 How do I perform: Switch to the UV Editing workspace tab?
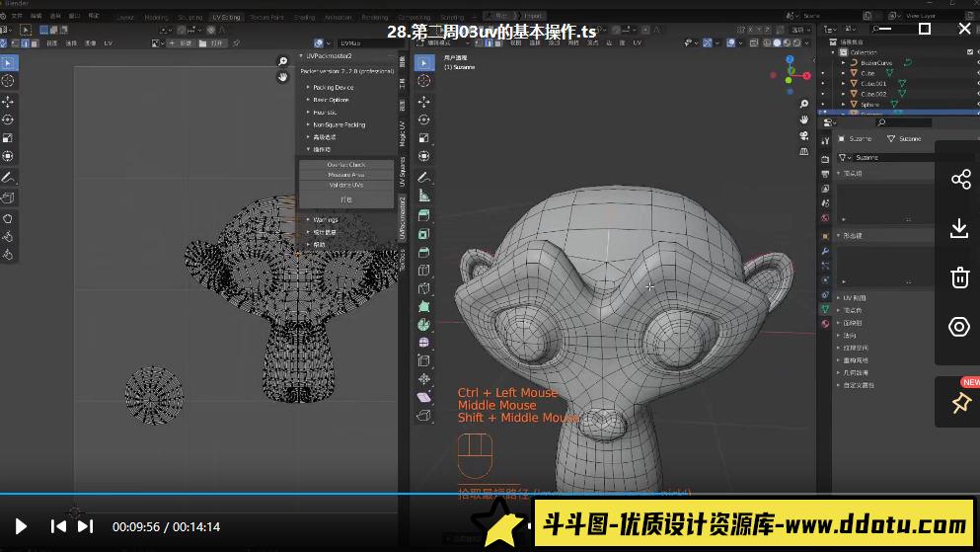tap(226, 18)
